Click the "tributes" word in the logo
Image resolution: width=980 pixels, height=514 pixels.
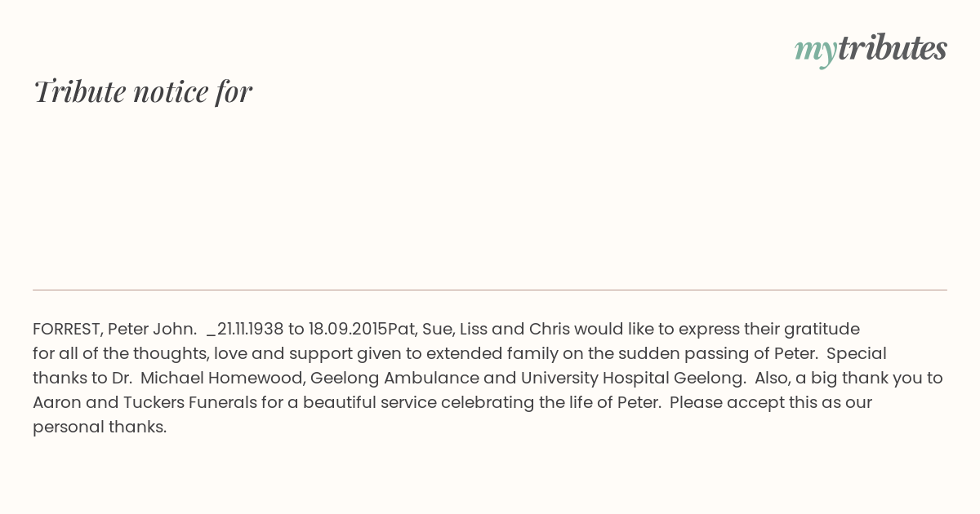coord(893,47)
